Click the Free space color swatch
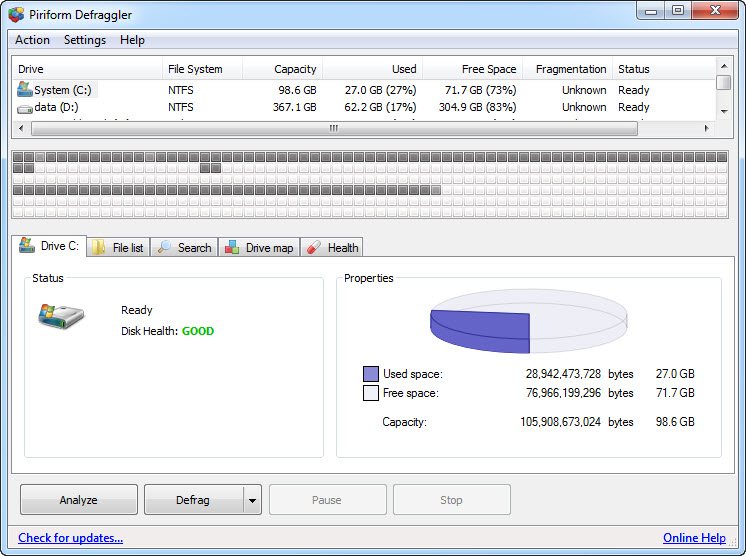The height and width of the screenshot is (556, 746). (371, 394)
